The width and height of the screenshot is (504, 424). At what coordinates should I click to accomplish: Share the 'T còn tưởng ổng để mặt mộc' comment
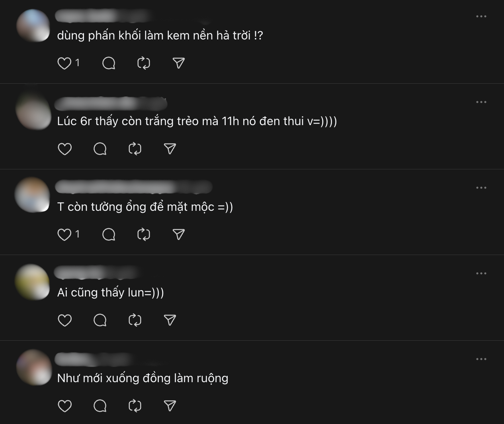pos(179,234)
